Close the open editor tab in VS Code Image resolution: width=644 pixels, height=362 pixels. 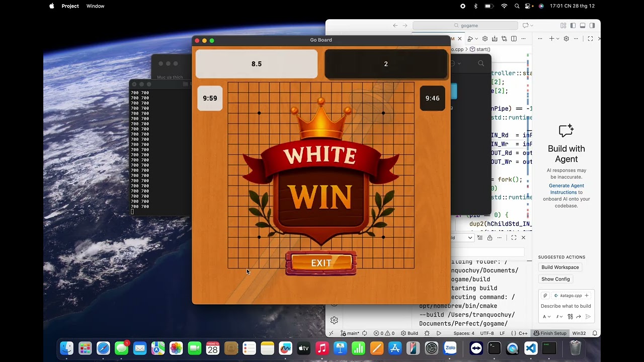point(459,39)
